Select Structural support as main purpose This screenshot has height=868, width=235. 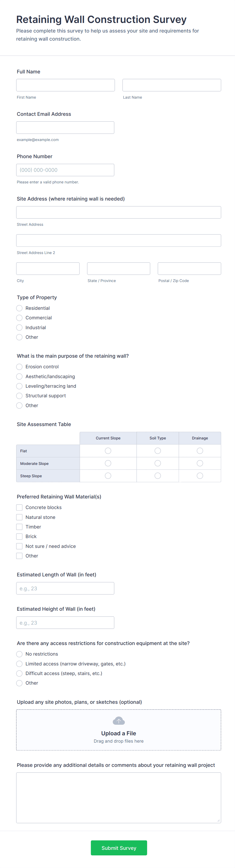(20, 396)
